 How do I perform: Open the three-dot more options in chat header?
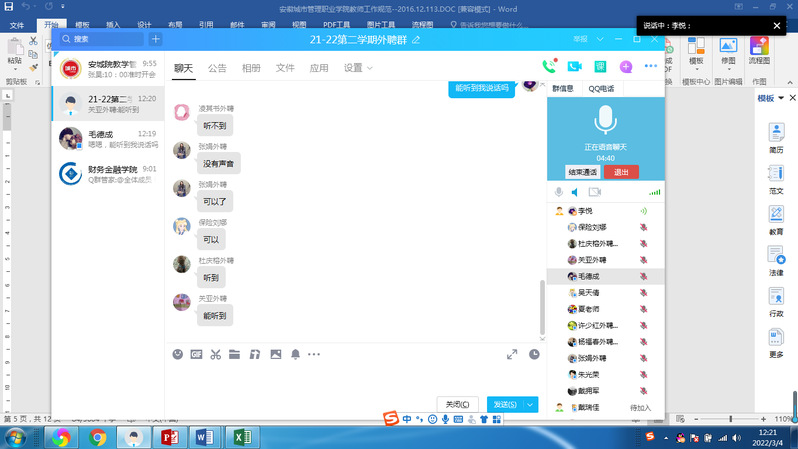click(650, 66)
